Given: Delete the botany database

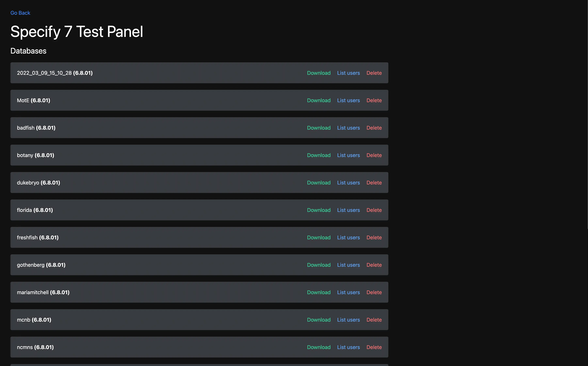Looking at the screenshot, I should point(374,155).
